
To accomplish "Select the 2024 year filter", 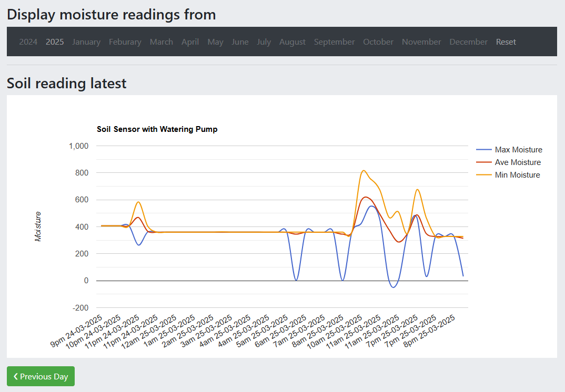I will [28, 42].
